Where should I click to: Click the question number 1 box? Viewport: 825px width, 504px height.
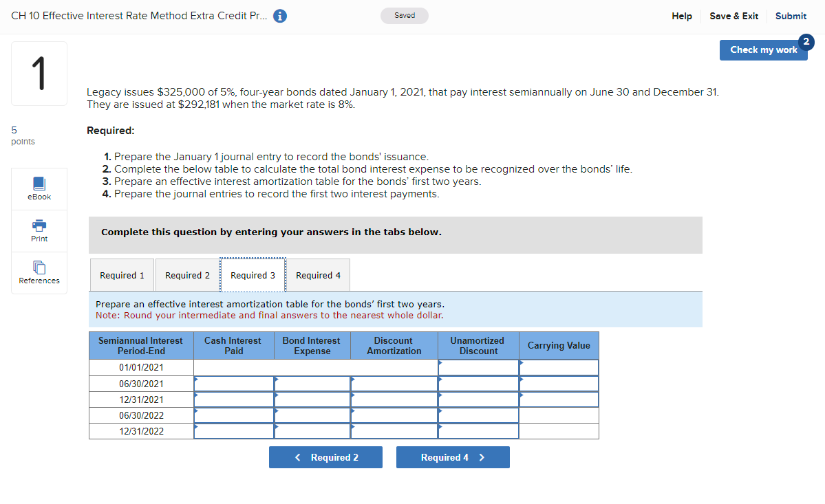tap(39, 73)
